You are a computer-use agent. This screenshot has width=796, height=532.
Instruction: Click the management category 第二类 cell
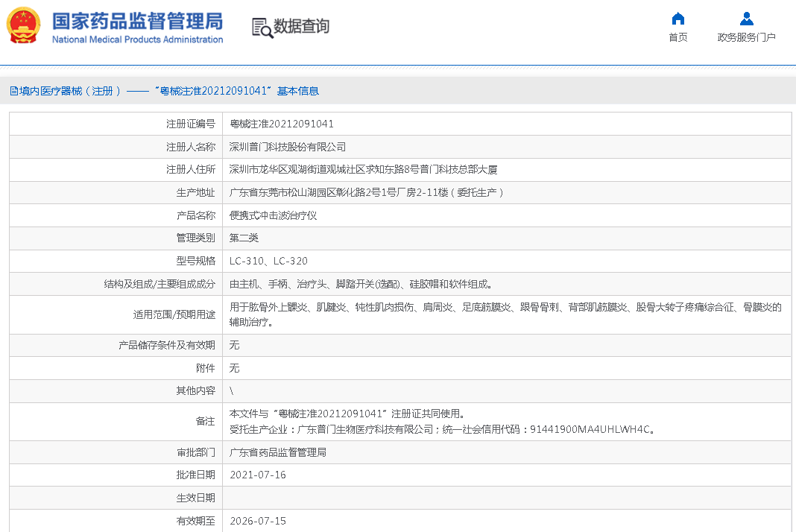(244, 238)
